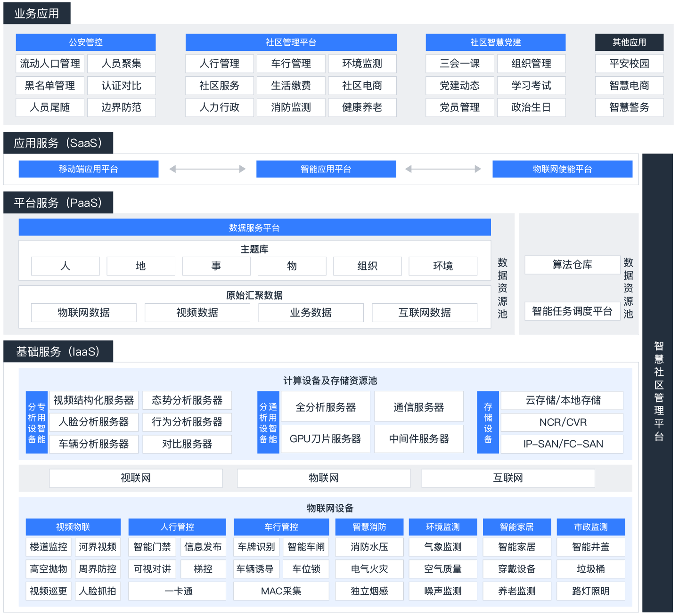Select the 云存储/本地存储 box
This screenshot has width=679, height=616.
[x=562, y=400]
